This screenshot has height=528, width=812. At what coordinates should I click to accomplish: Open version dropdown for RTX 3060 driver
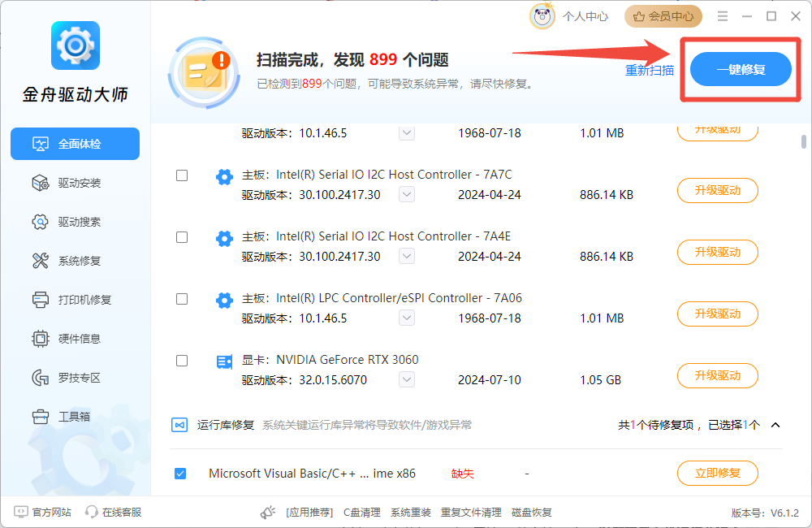tap(407, 379)
